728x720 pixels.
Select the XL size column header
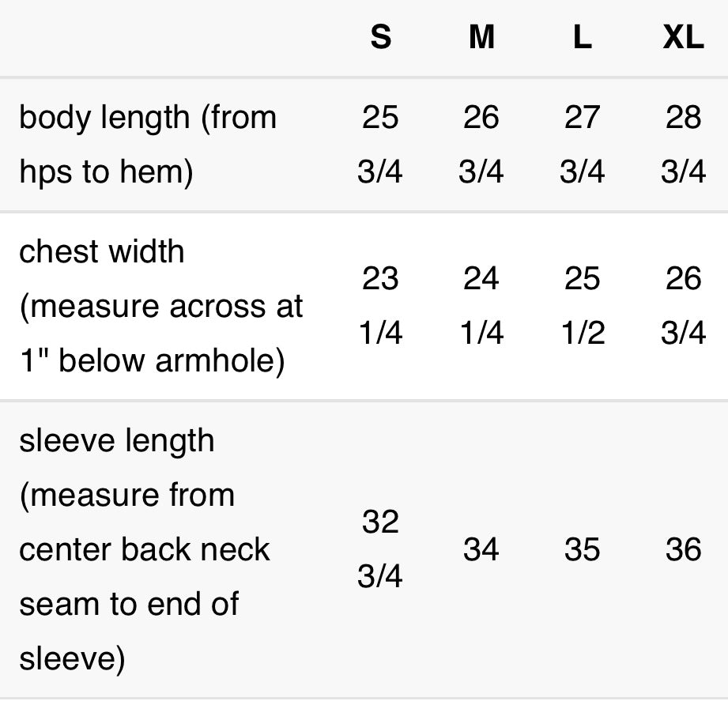coord(683,38)
